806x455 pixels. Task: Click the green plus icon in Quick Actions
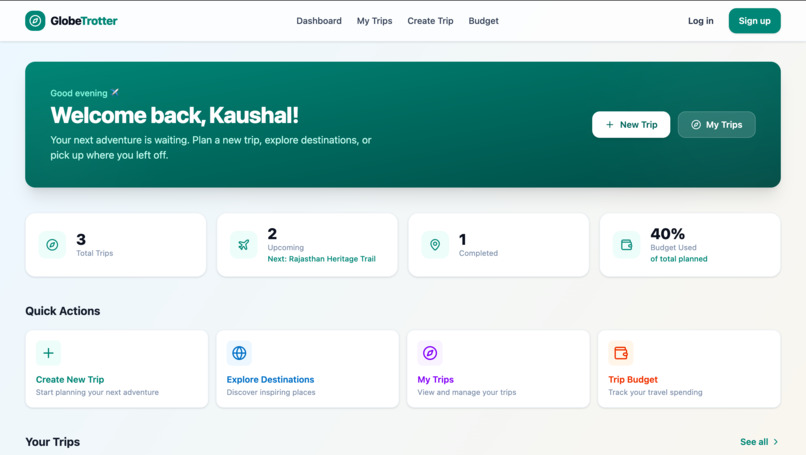(x=48, y=353)
